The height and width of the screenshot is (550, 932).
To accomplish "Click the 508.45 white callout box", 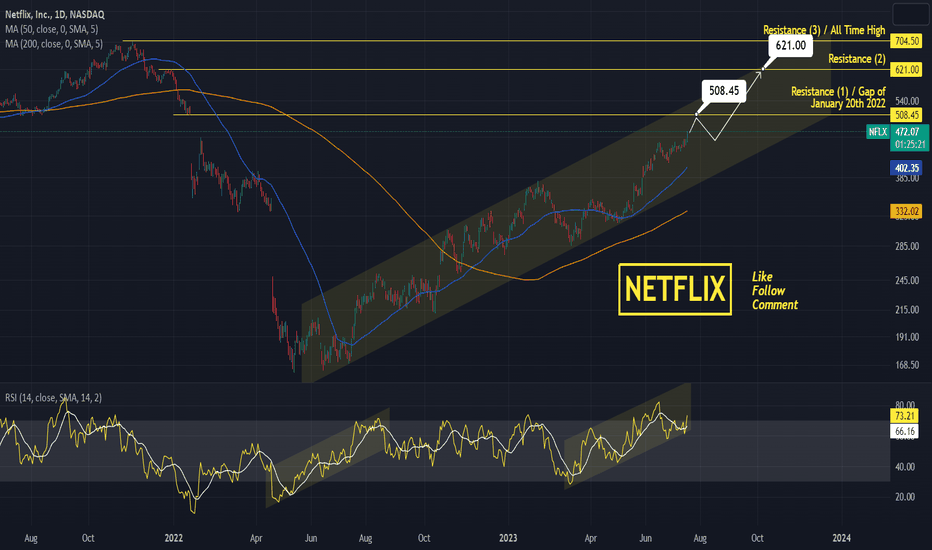I will point(724,90).
